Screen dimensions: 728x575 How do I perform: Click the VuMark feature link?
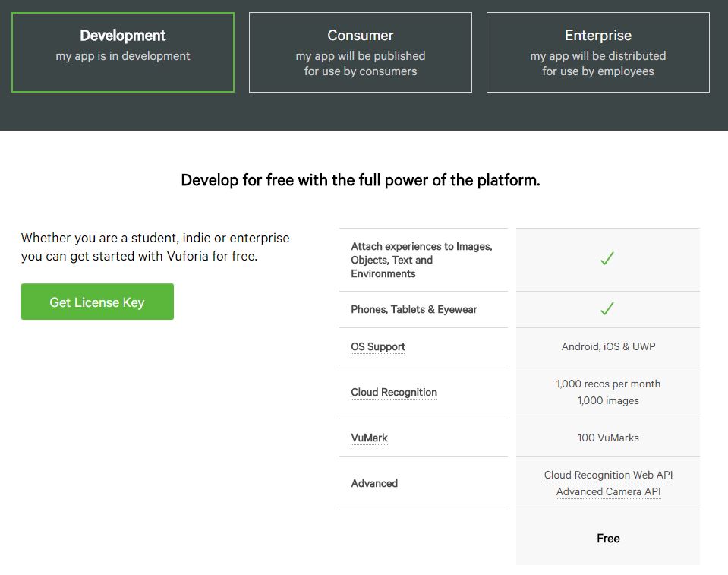pyautogui.click(x=369, y=438)
